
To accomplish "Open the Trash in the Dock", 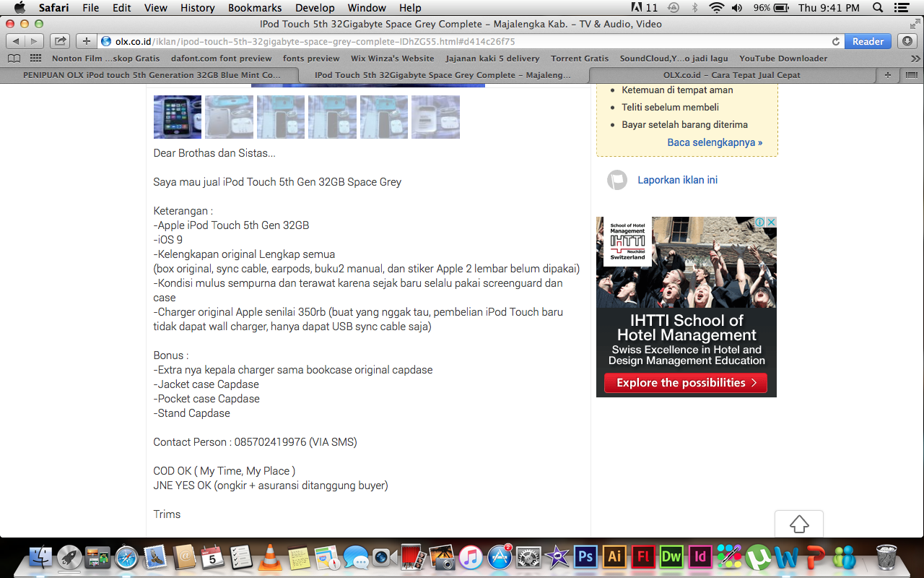I will [x=886, y=556].
